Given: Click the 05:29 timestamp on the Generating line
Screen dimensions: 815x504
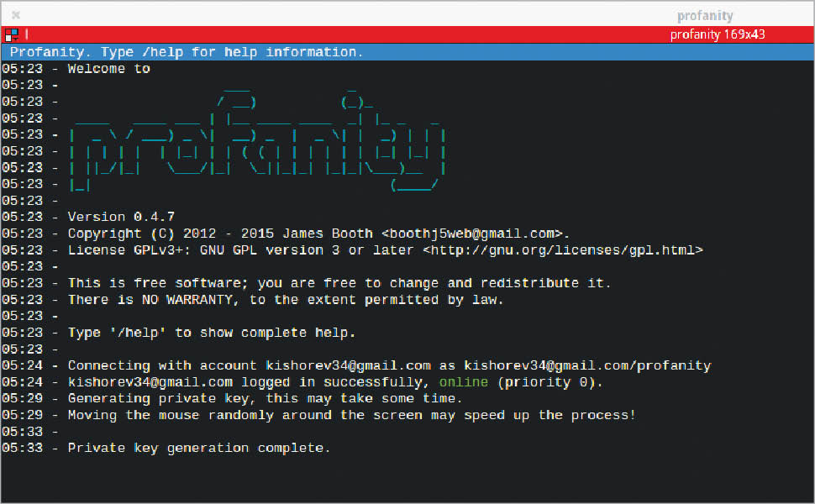Looking at the screenshot, I should (x=23, y=398).
